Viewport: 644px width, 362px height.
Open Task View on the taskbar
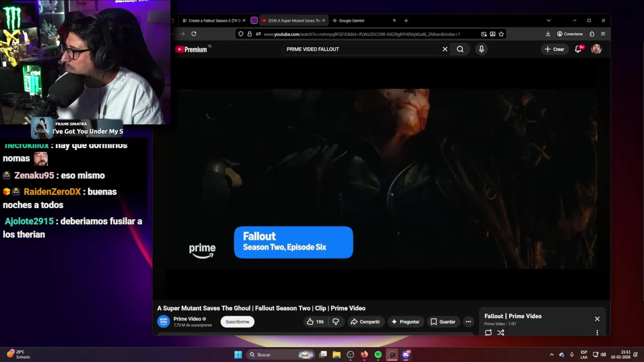[x=323, y=354]
